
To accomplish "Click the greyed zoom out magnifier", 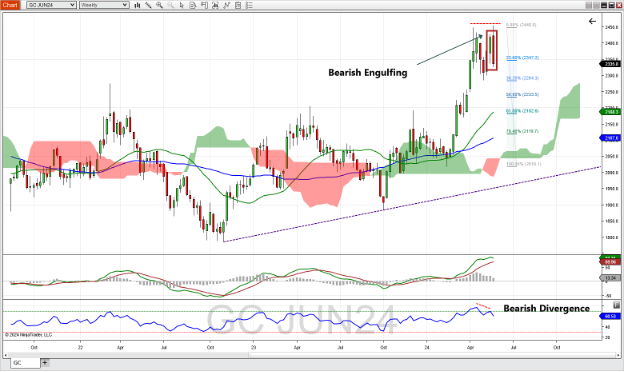I will coord(170,5).
